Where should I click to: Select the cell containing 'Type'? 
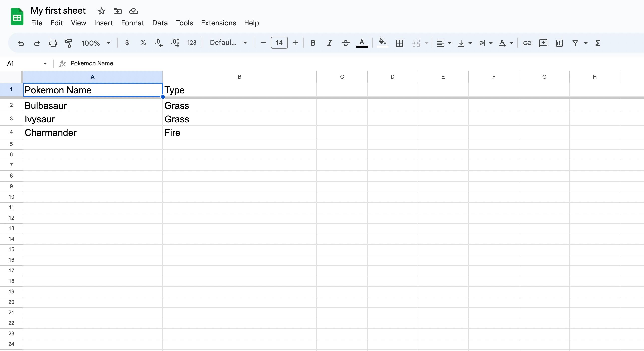point(240,90)
